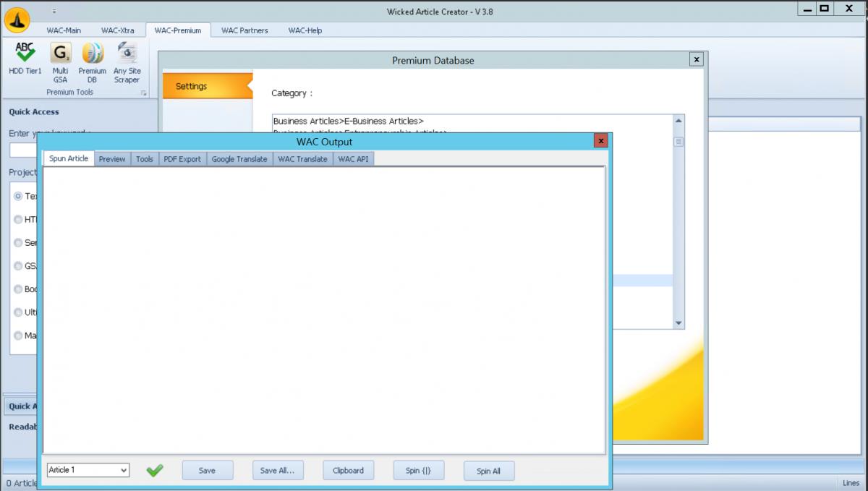Click the green checkmark in WAC Output
Viewport: 868px width, 491px height.
click(x=154, y=471)
